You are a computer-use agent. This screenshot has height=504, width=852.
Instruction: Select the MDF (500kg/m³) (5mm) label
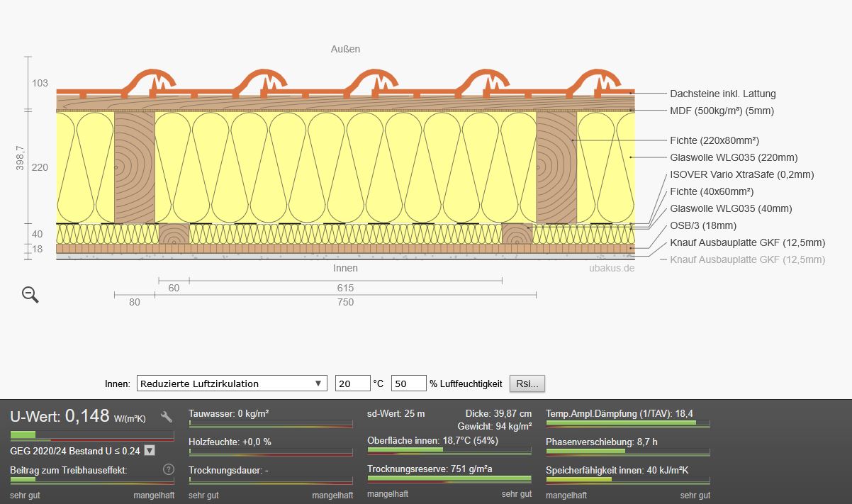click(722, 111)
